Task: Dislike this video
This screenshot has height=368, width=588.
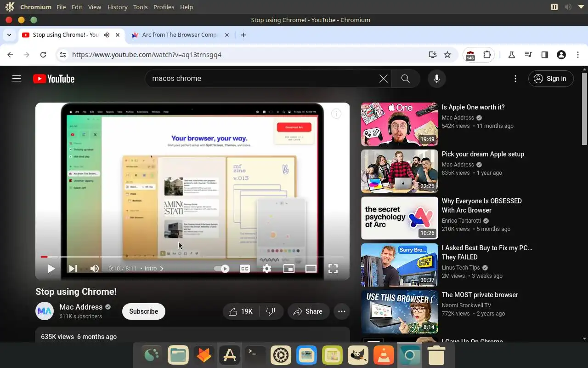Action: pyautogui.click(x=271, y=311)
